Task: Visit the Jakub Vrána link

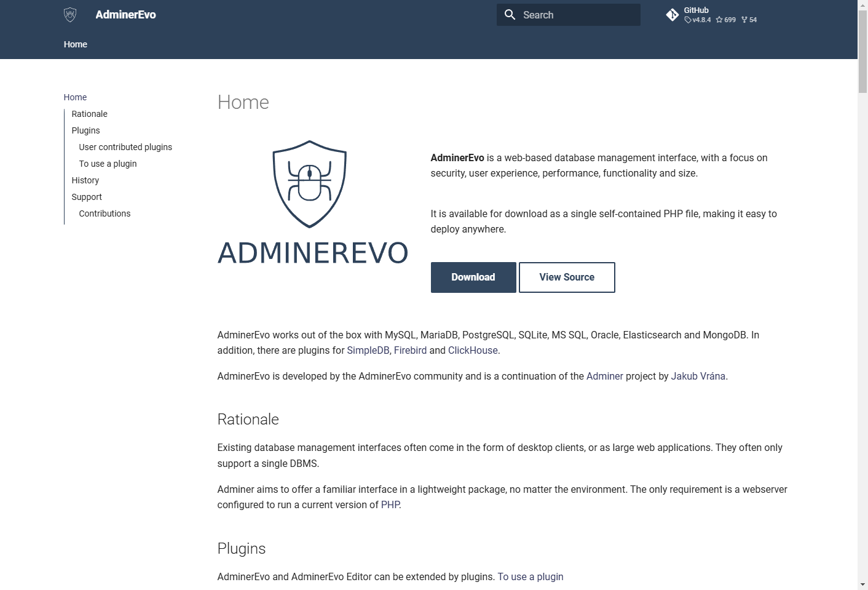Action: (x=698, y=376)
